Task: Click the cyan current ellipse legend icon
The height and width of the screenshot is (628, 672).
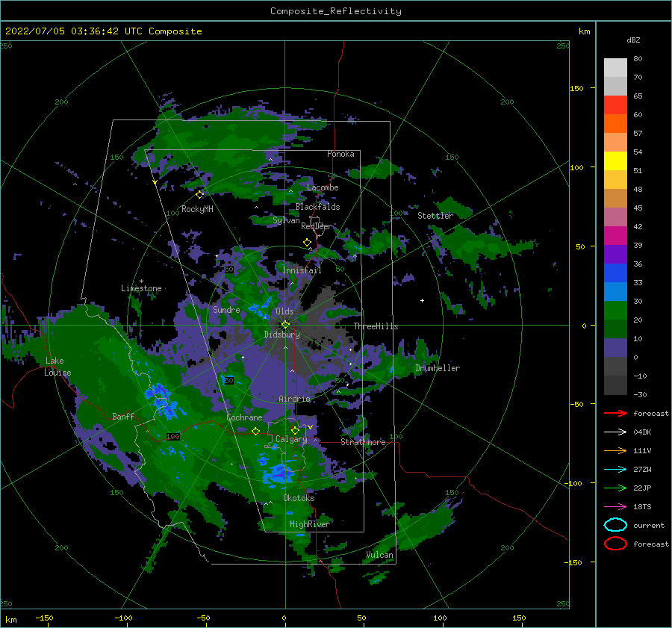Action: click(x=615, y=525)
